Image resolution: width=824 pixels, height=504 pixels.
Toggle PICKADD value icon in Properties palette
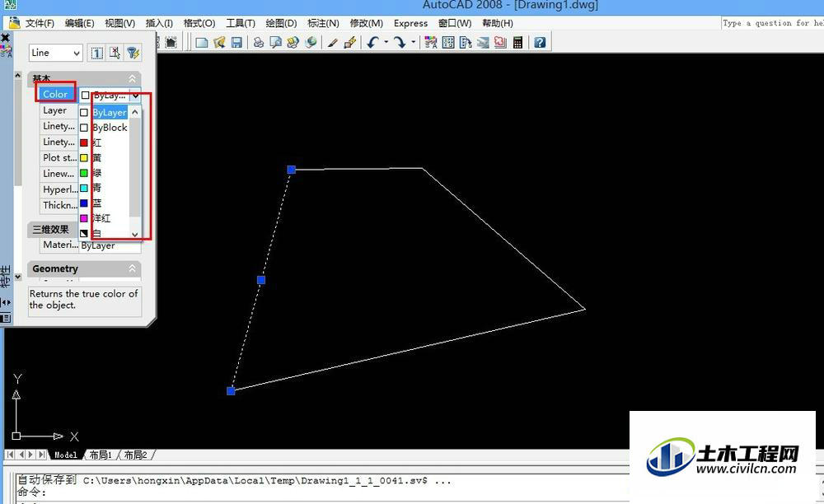click(x=96, y=53)
